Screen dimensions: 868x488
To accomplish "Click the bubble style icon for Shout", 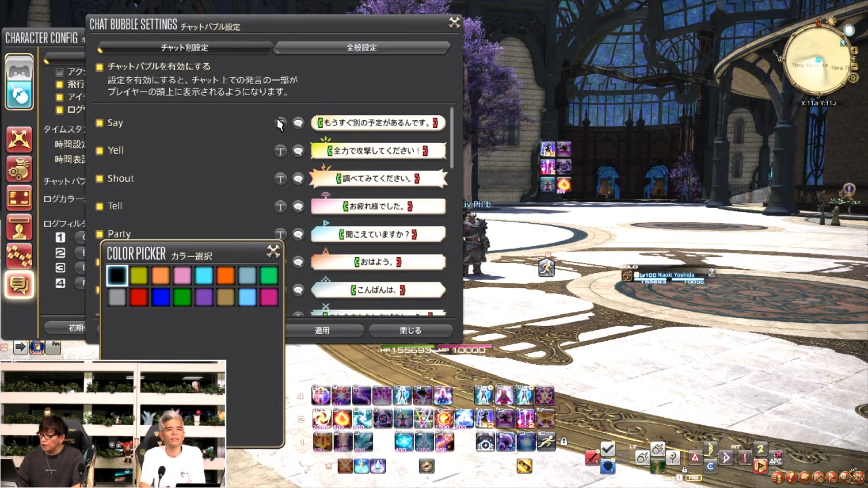I will [x=298, y=179].
